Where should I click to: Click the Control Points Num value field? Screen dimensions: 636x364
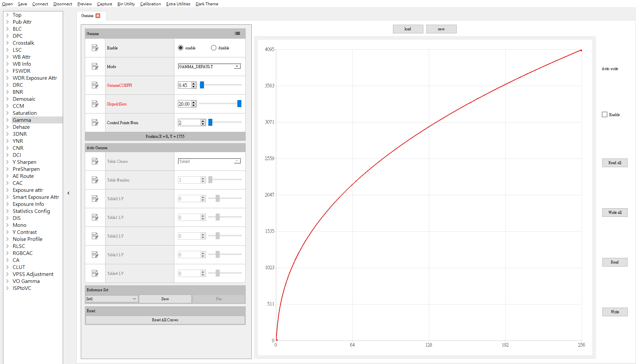[x=189, y=123]
